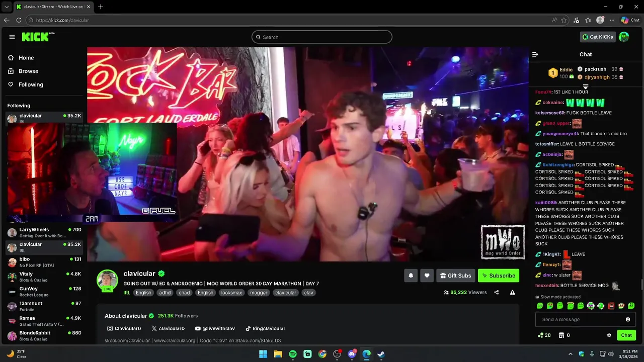
Task: Insert the monkey face emote
Action: [621, 306]
